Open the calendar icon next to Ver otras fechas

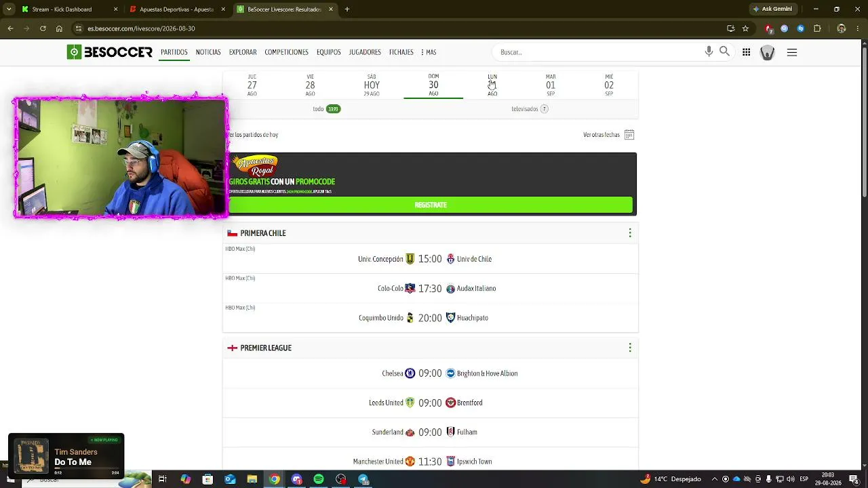(629, 135)
